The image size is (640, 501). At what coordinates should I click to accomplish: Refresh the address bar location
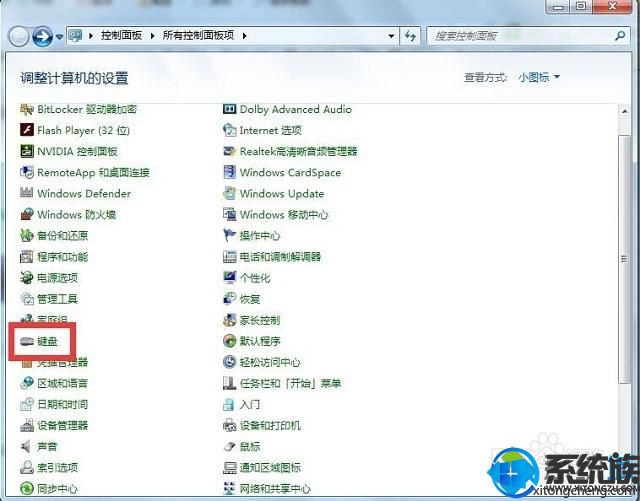[x=410, y=36]
